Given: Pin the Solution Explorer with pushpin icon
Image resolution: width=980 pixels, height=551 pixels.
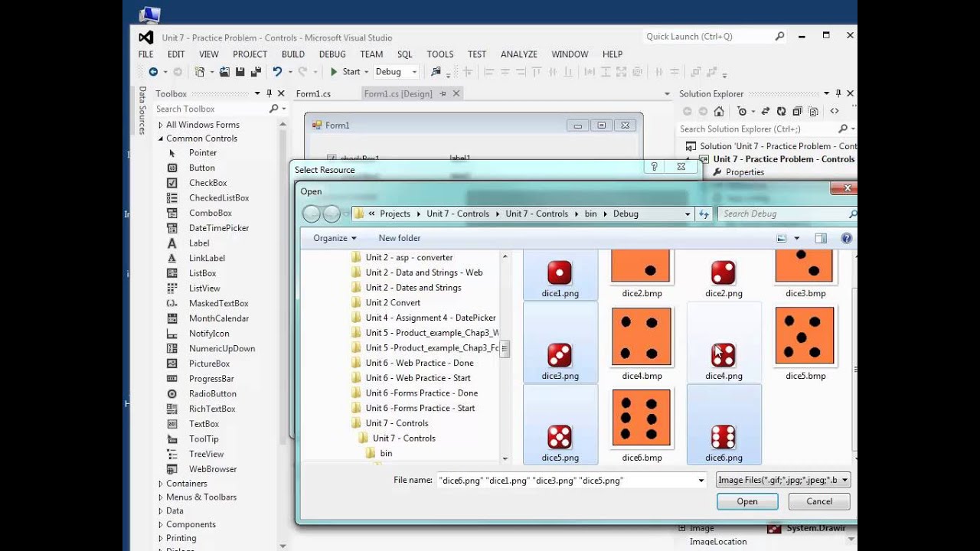Looking at the screenshot, I should 838,93.
